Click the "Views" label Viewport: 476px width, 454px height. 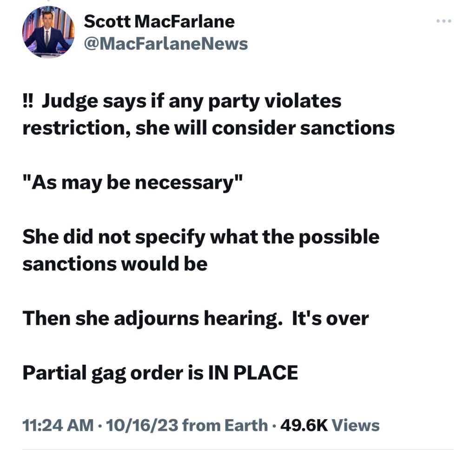tap(357, 425)
